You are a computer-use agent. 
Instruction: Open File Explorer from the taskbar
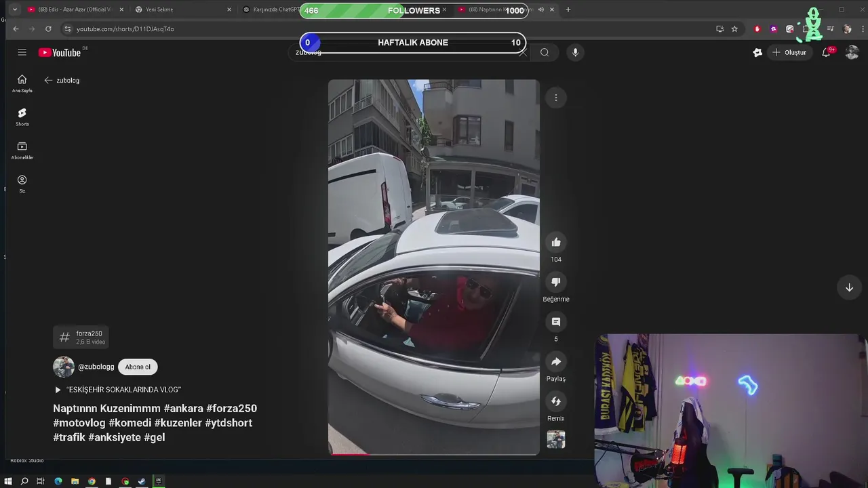tap(75, 481)
